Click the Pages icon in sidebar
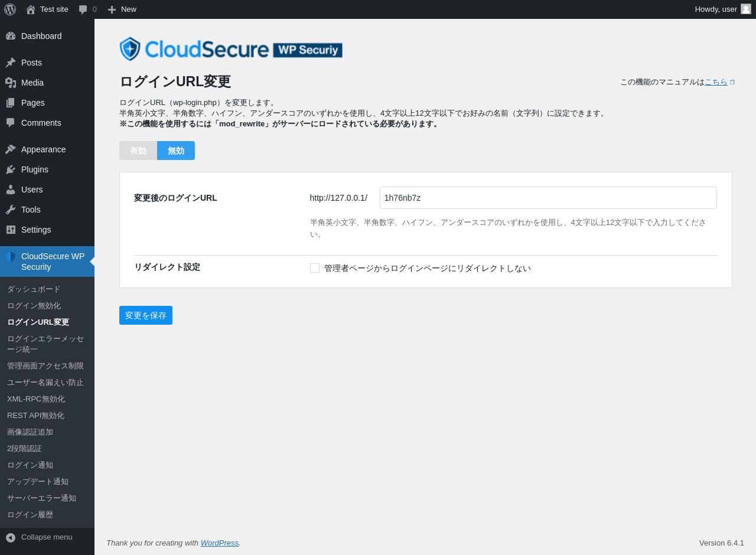 (11, 103)
